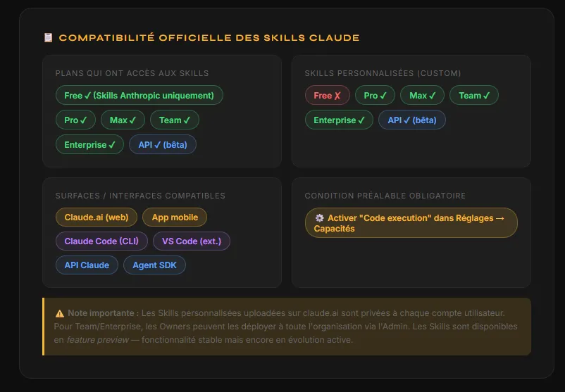565x392 pixels.
Task: Select the Free (Skills Anthropic uniquement) badge
Action: pyautogui.click(x=139, y=96)
